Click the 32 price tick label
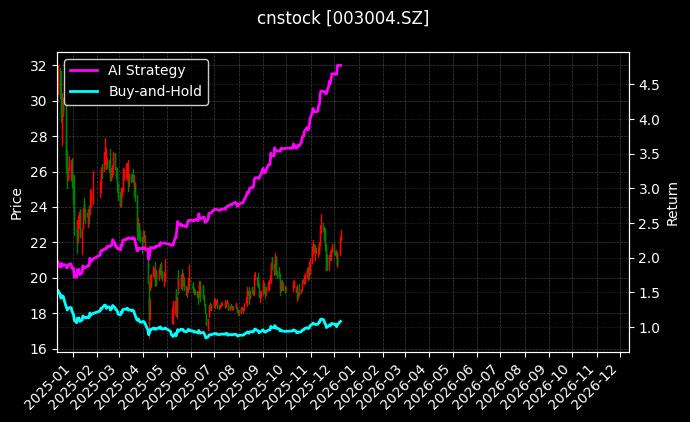Viewport: 690px width, 422px height. 38,66
